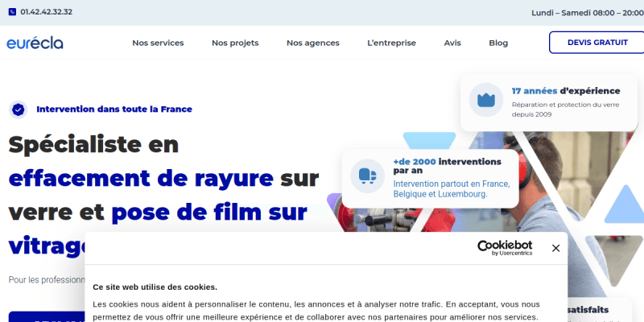Go to Nos projets
Screen dimensions: 644x322
point(235,43)
